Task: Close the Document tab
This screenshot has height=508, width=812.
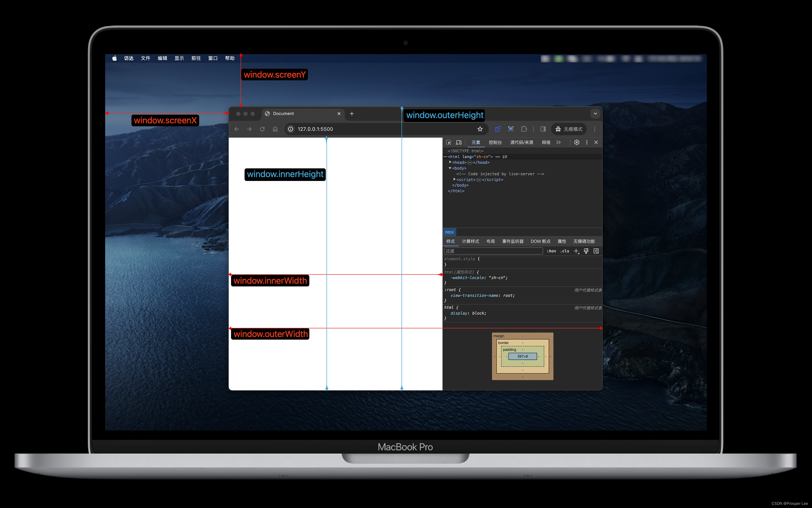Action: (339, 113)
